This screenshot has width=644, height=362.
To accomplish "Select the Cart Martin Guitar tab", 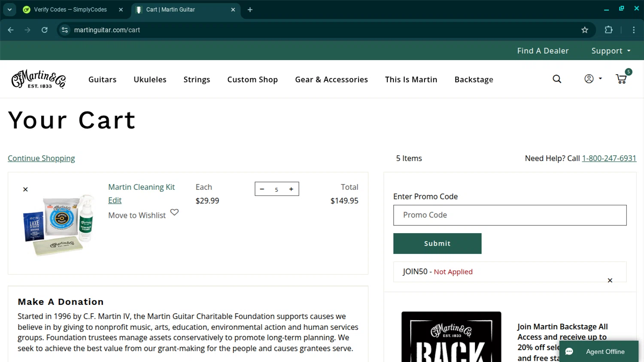I will (185, 9).
